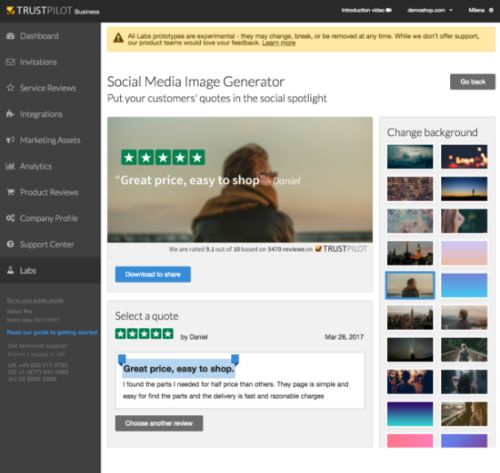
Task: Click the left quote selection handle
Action: point(122,359)
